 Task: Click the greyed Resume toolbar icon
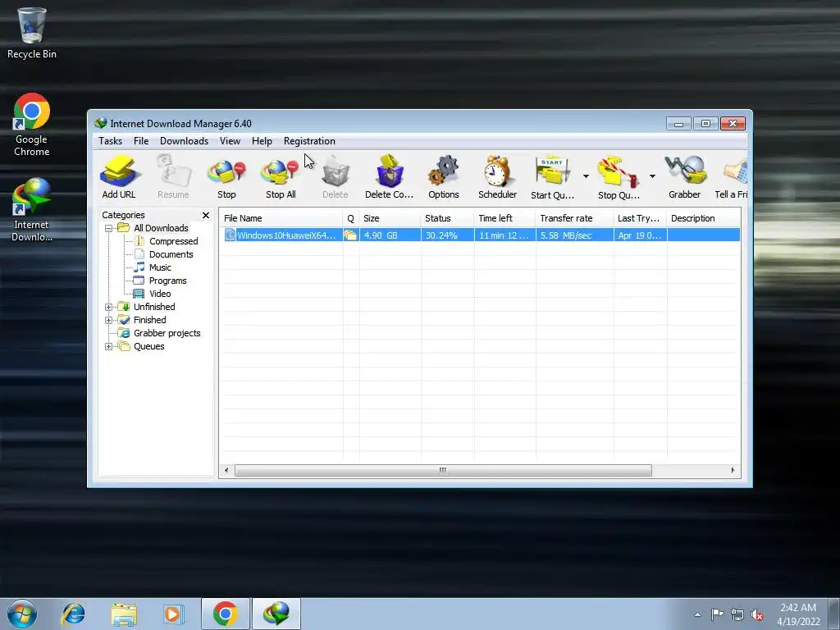173,177
